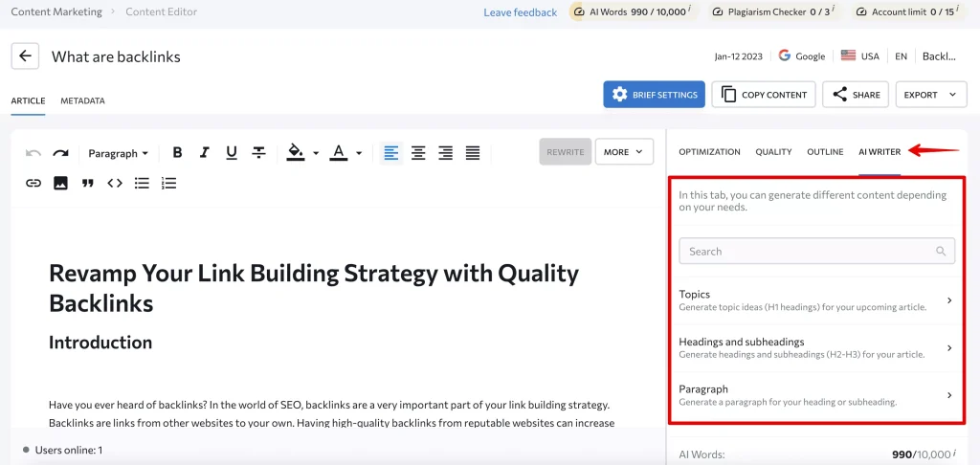Add a blockquote with quote icon
The height and width of the screenshot is (465, 980).
point(87,183)
